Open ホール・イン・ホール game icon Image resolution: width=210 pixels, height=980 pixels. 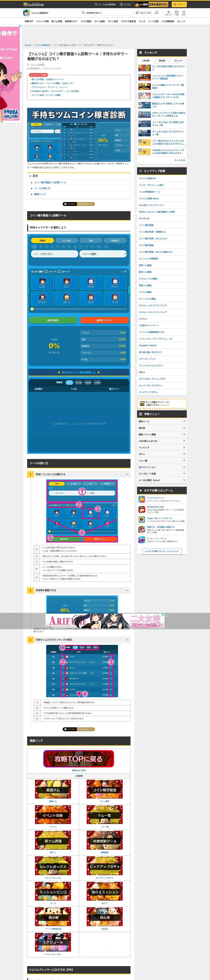pos(141,539)
